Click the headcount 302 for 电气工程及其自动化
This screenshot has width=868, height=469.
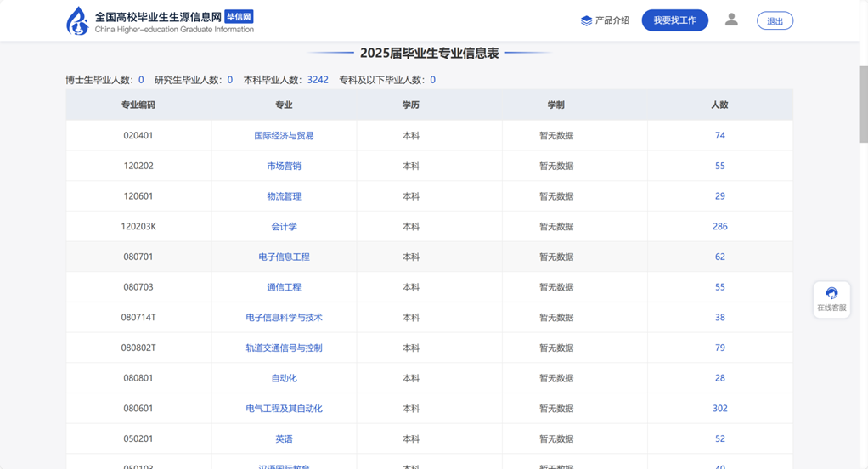[x=719, y=408]
